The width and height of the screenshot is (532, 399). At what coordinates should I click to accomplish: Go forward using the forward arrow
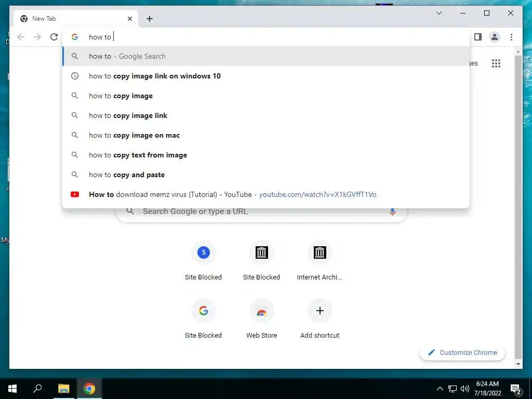[37, 37]
